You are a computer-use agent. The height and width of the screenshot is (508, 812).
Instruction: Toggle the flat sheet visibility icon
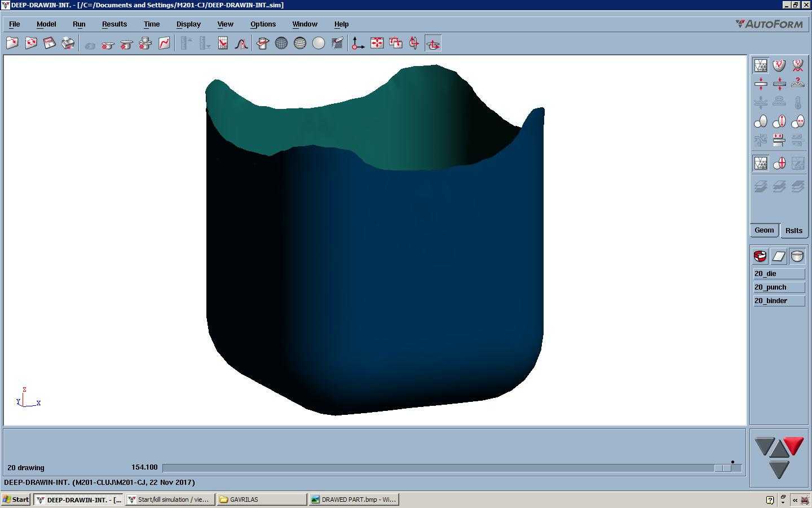779,256
